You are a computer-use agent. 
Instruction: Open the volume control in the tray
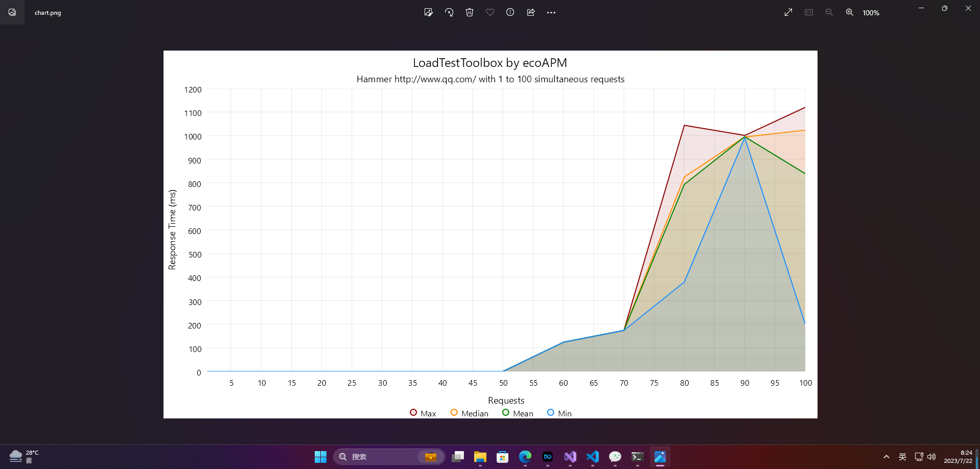click(931, 457)
